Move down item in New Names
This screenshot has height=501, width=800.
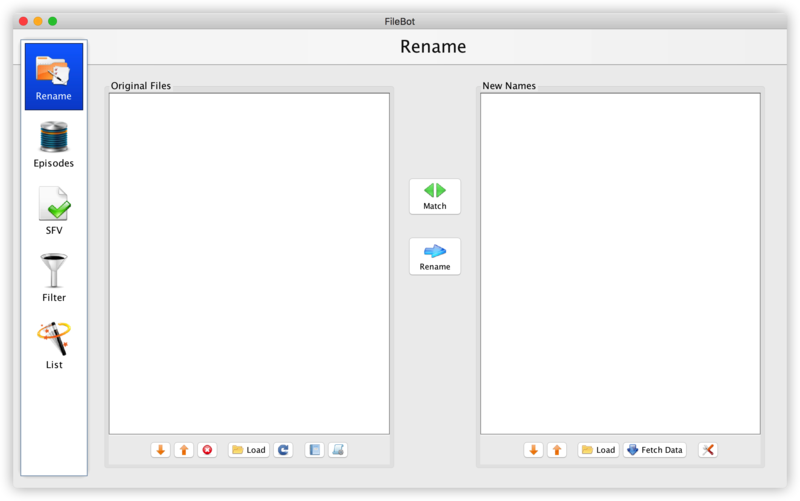(533, 450)
